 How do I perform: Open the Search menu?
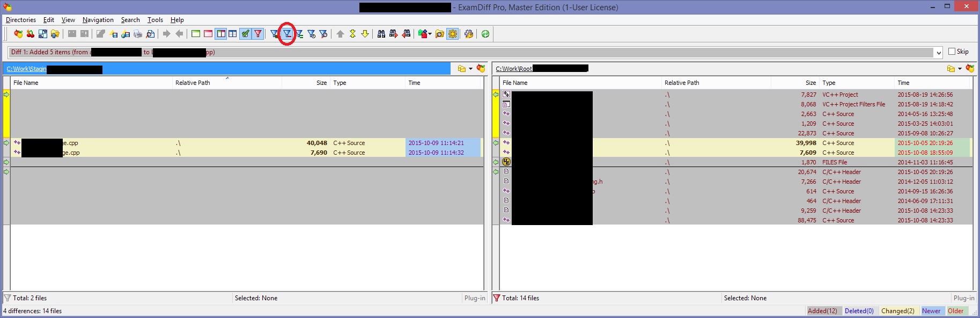click(x=130, y=20)
